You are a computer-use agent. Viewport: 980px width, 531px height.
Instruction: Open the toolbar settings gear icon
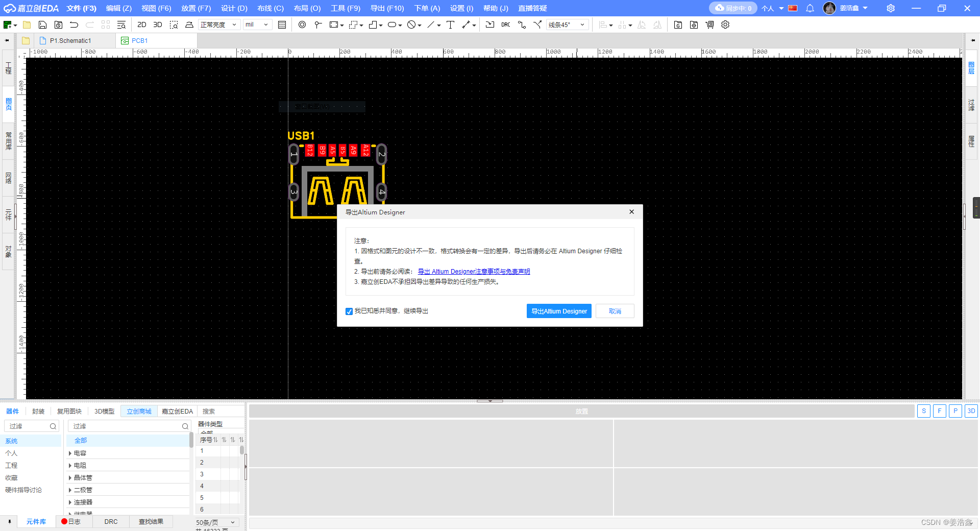tap(725, 25)
